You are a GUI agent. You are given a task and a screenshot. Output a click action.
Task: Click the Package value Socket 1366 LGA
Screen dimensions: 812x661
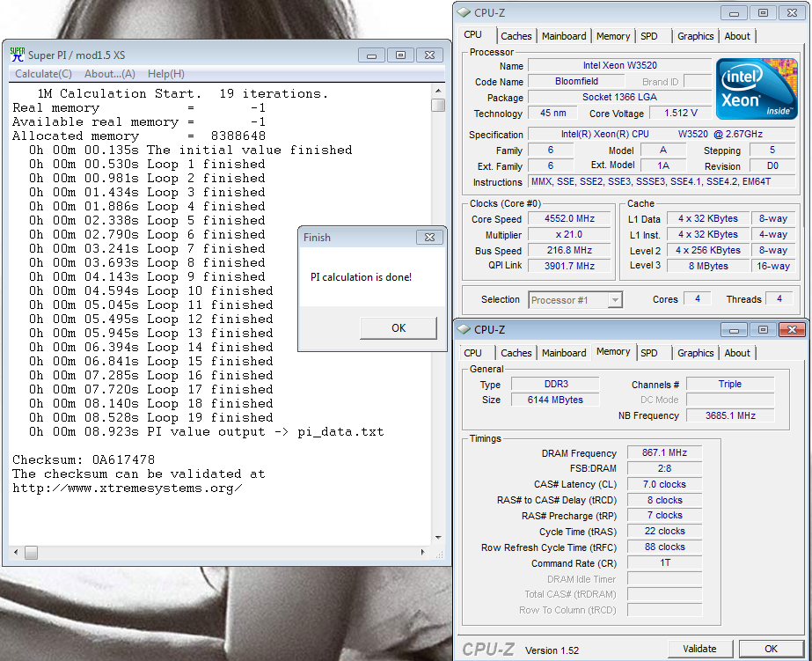click(x=619, y=97)
